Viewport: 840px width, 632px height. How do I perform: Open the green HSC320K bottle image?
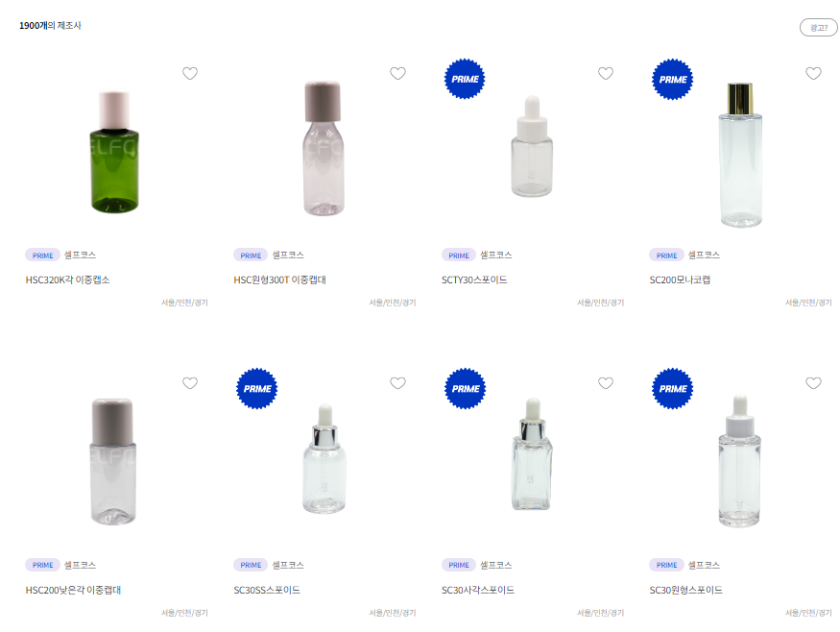[113, 152]
